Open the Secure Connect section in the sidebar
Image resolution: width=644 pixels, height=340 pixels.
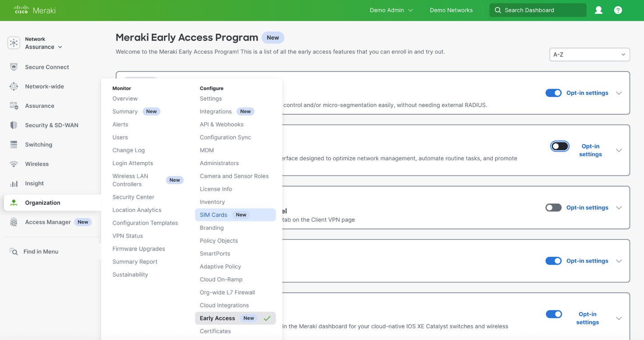pyautogui.click(x=47, y=67)
